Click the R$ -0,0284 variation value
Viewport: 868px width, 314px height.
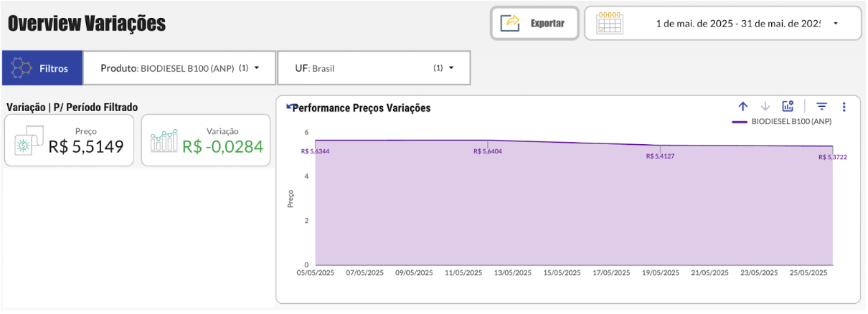click(222, 146)
